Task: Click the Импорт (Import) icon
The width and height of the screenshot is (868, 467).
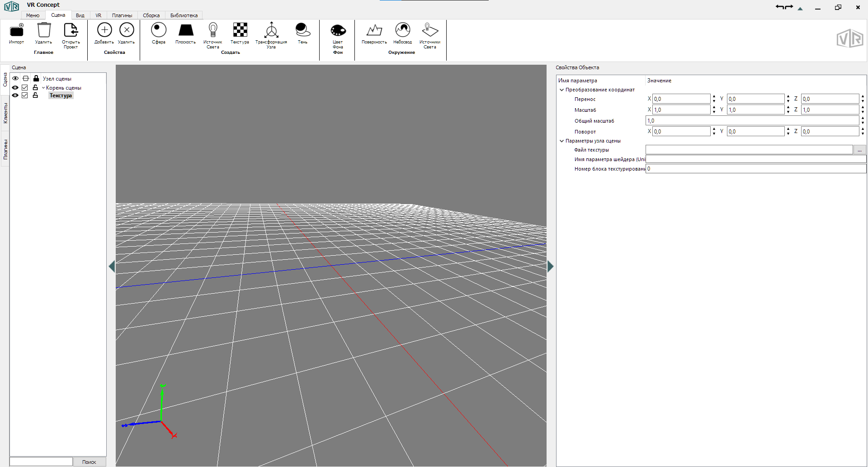Action: point(17,30)
